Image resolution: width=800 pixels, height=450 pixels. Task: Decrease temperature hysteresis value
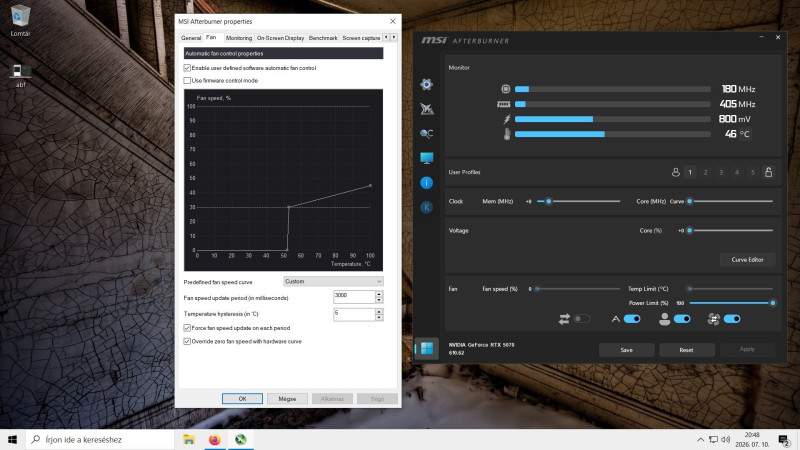(x=379, y=317)
